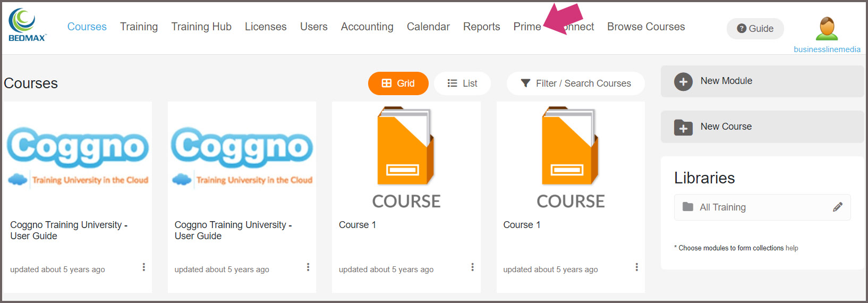Switch to List view
868x303 pixels.
point(462,83)
